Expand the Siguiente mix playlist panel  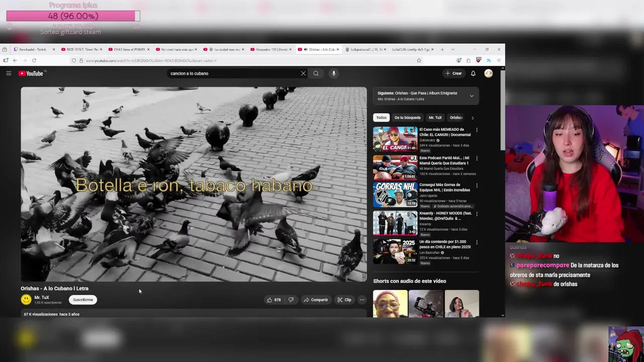[471, 96]
